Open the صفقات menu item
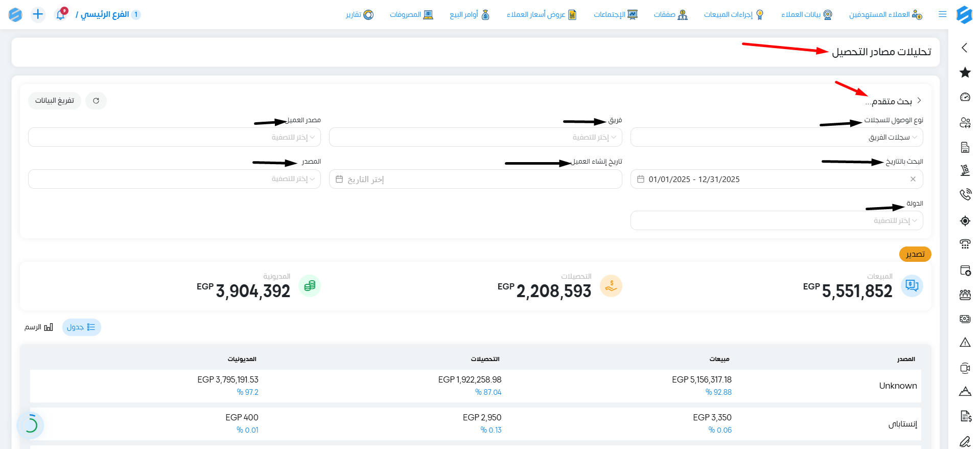Screen dimensions: 980x449 [670, 14]
